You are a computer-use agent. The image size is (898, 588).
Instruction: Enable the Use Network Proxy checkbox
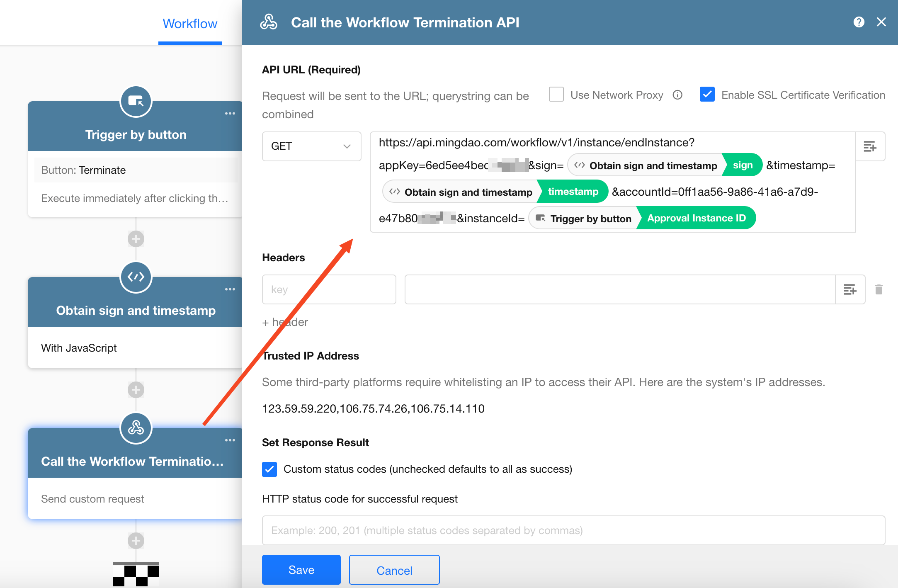(x=556, y=95)
